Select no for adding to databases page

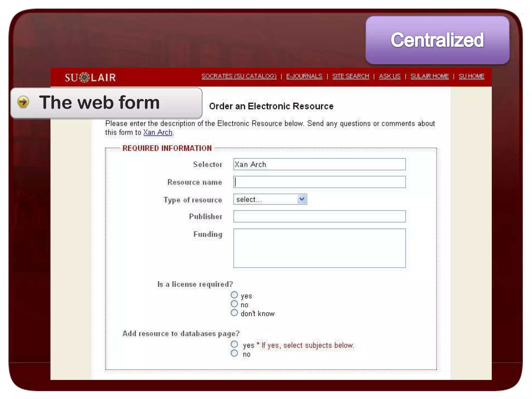234,353
